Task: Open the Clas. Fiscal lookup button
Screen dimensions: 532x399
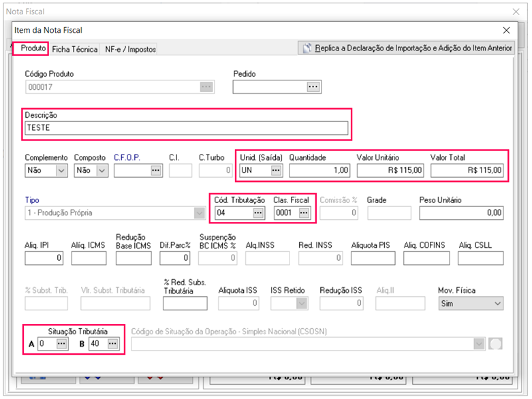Action: 304,213
